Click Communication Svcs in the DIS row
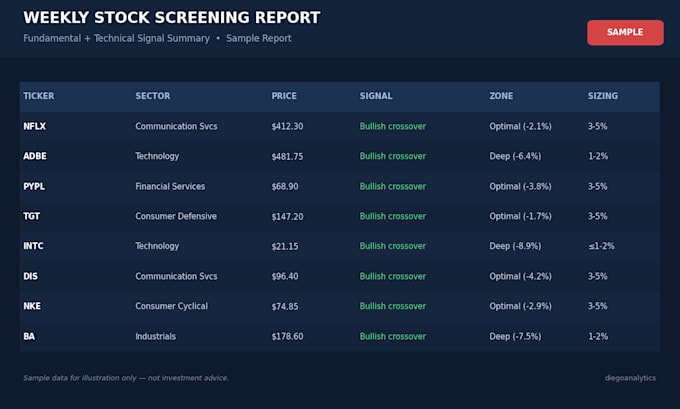The height and width of the screenshot is (409, 680). (x=177, y=276)
